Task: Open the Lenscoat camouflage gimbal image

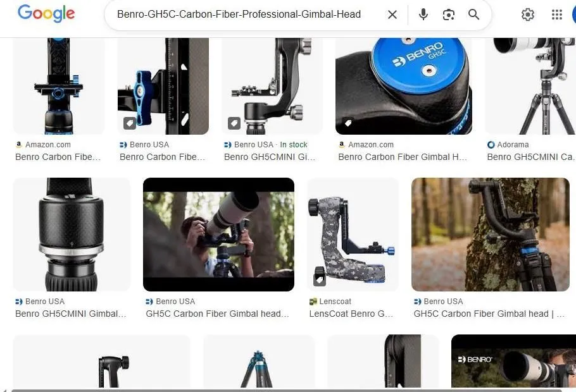Action: click(353, 235)
